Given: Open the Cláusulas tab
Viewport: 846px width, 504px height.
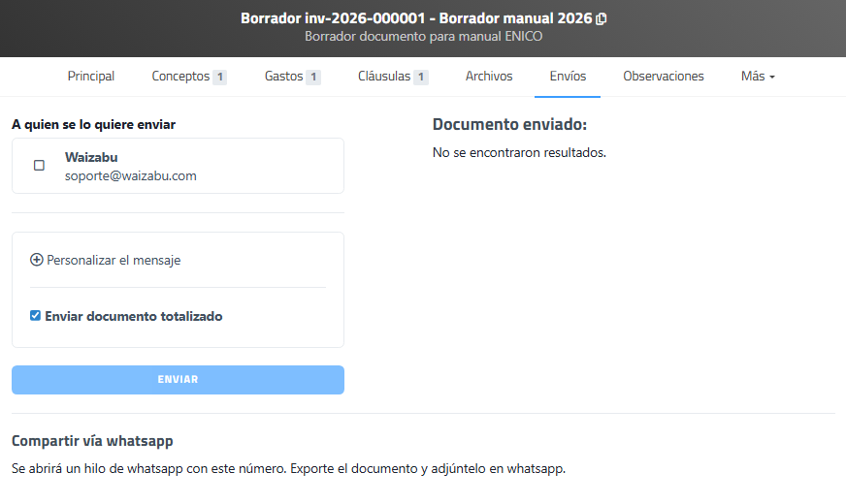Looking at the screenshot, I should (x=384, y=77).
